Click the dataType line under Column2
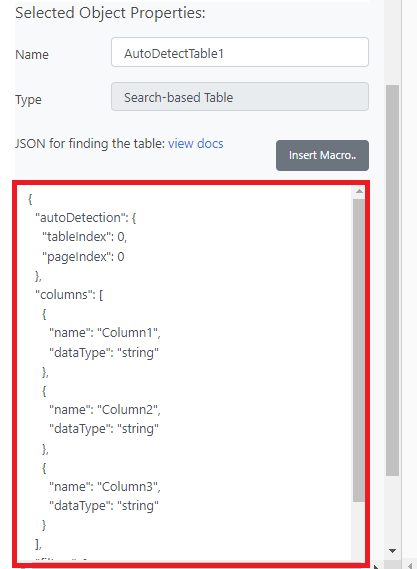Viewport: 417px width, 569px height. click(x=104, y=429)
